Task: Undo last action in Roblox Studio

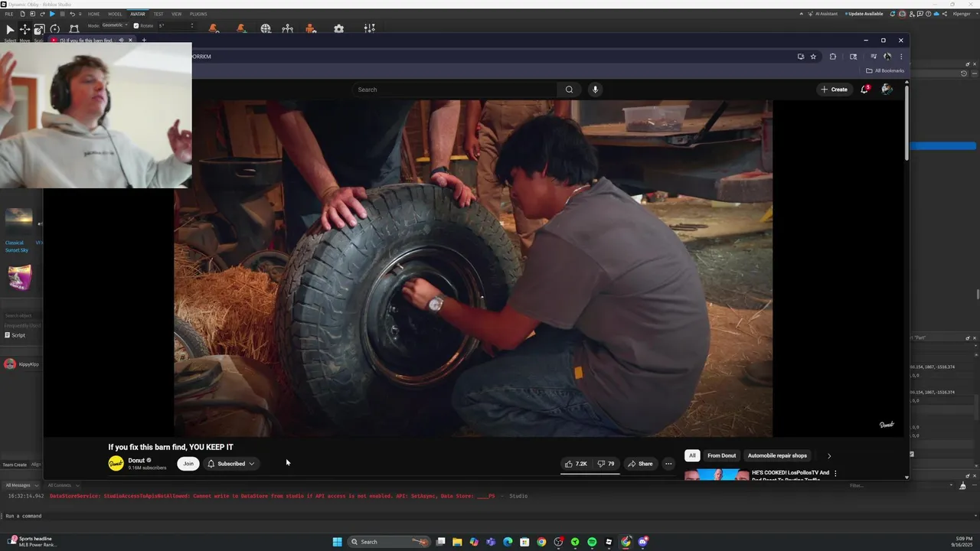Action: coord(72,14)
